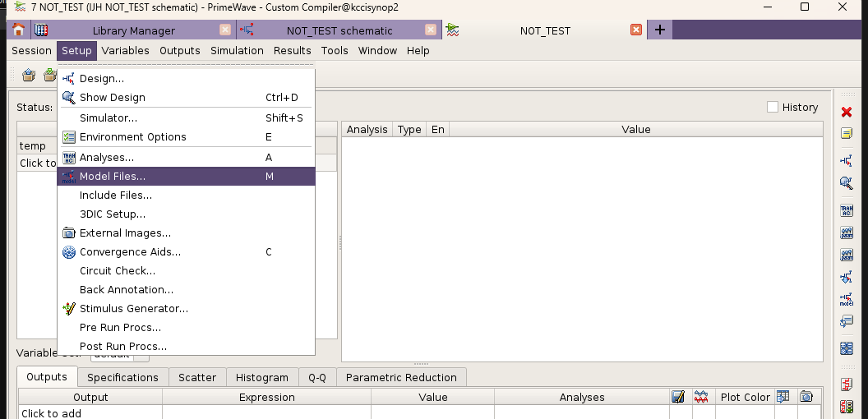Click the table arrow icon beside Plot Color

point(783,396)
